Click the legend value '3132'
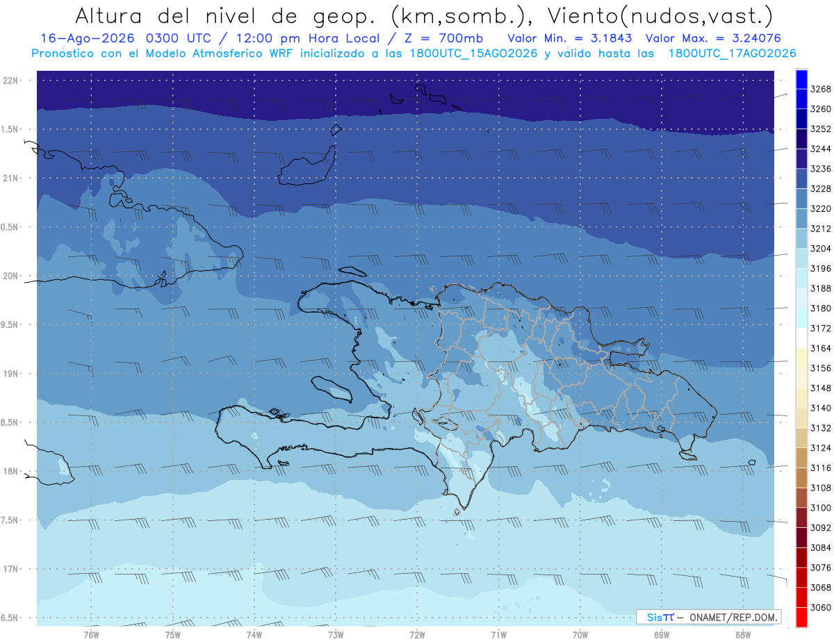The image size is (834, 644). 821,428
